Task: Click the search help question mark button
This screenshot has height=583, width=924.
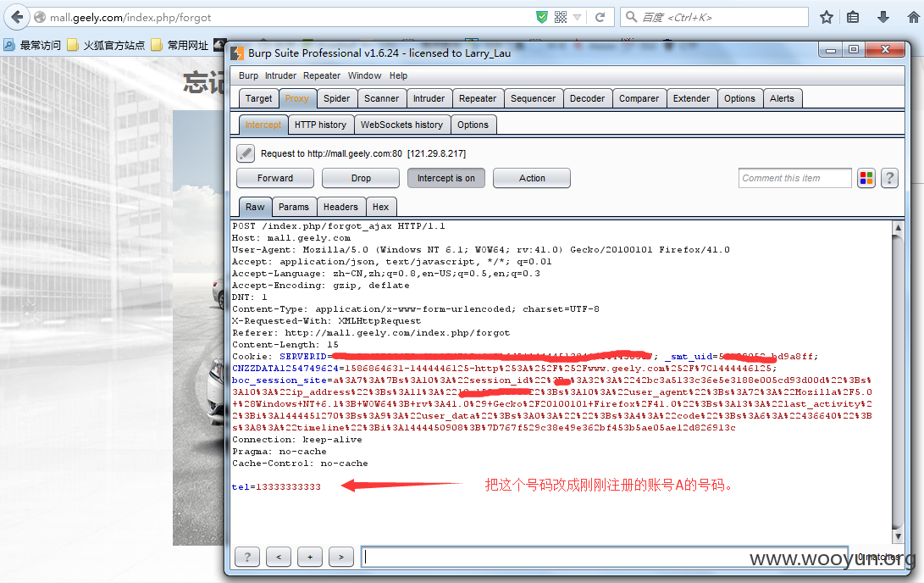Action: pyautogui.click(x=247, y=557)
